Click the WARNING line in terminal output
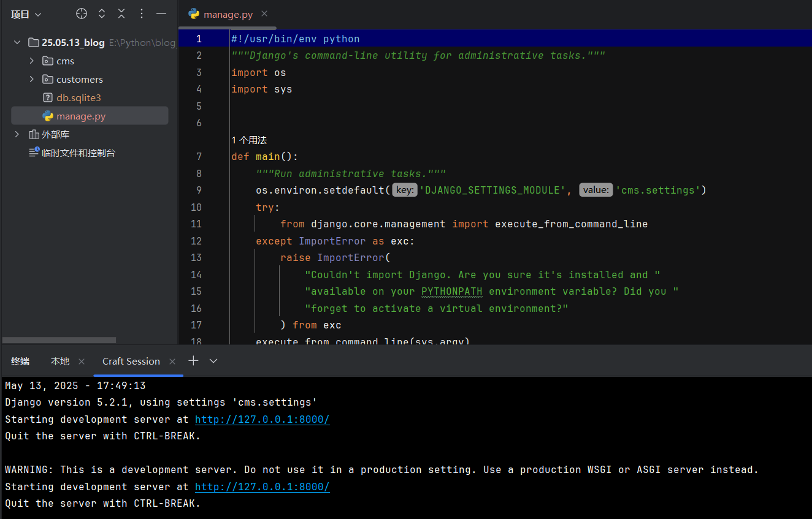 381,470
